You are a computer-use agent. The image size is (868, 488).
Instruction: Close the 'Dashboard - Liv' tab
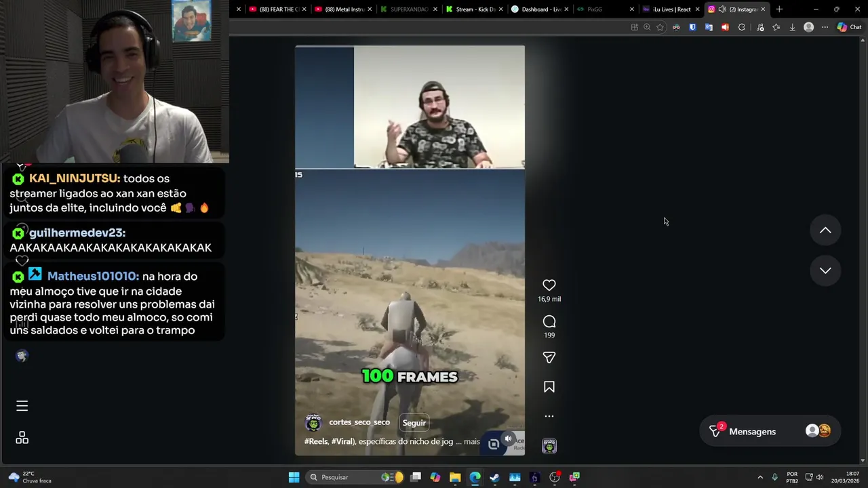[566, 9]
